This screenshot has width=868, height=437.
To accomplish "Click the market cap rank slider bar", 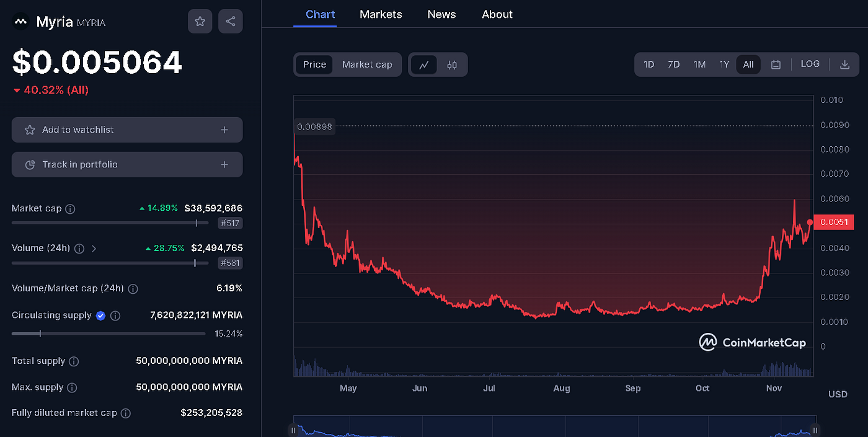I will point(110,223).
